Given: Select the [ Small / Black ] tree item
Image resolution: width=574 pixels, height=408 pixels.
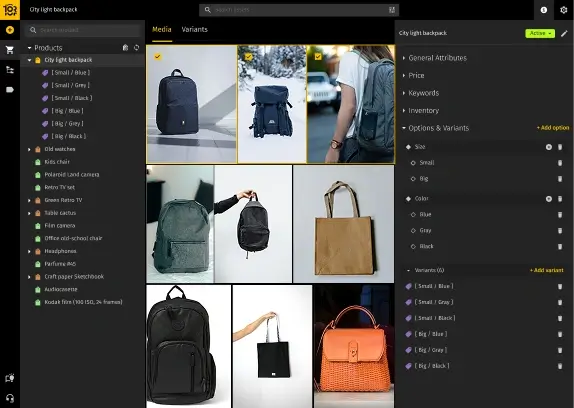Looking at the screenshot, I should 72,98.
